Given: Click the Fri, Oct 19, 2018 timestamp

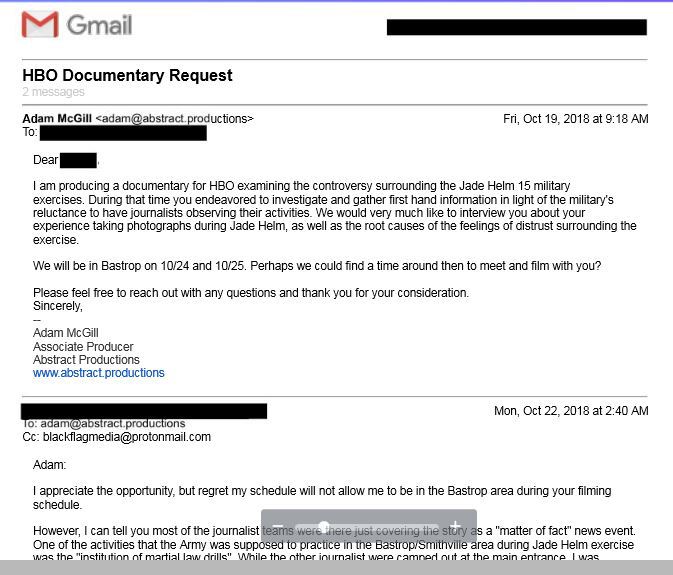Looking at the screenshot, I should (x=575, y=119).
